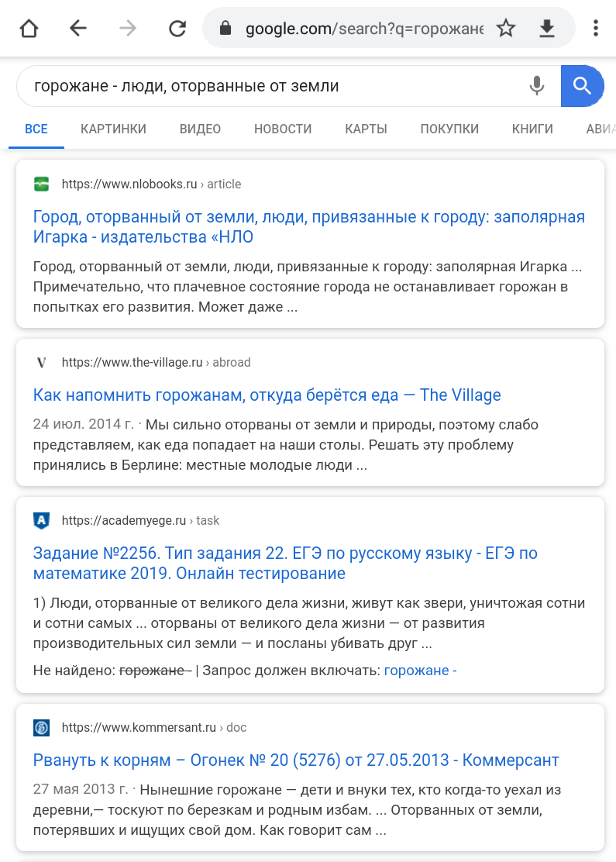Start voice search with microphone icon
Screen dimensions: 616x862
pos(537,86)
